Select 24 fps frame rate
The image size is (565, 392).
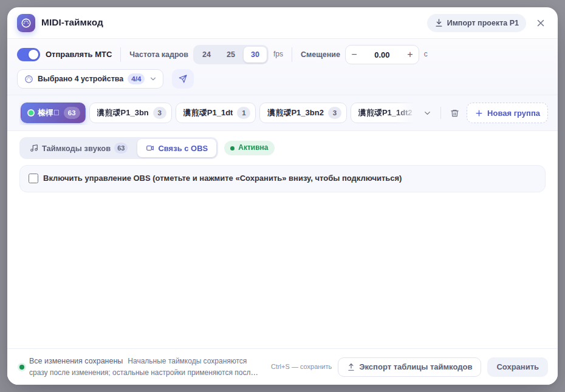(207, 55)
